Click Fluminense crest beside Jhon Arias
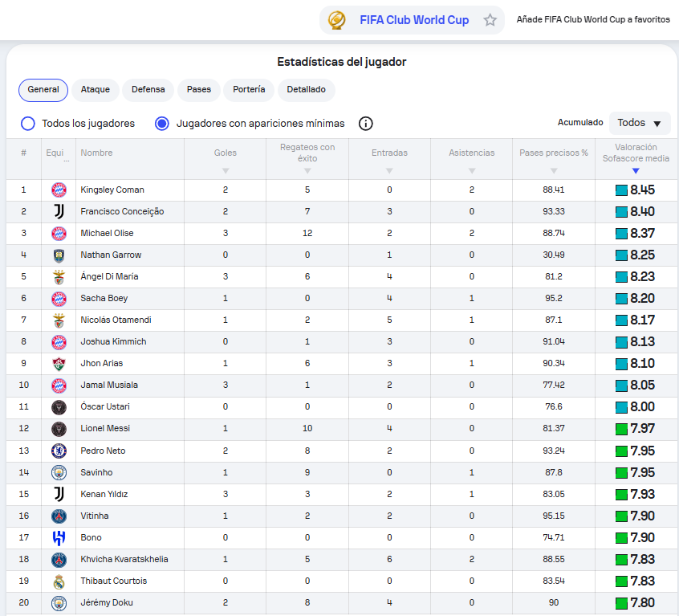 pos(59,364)
